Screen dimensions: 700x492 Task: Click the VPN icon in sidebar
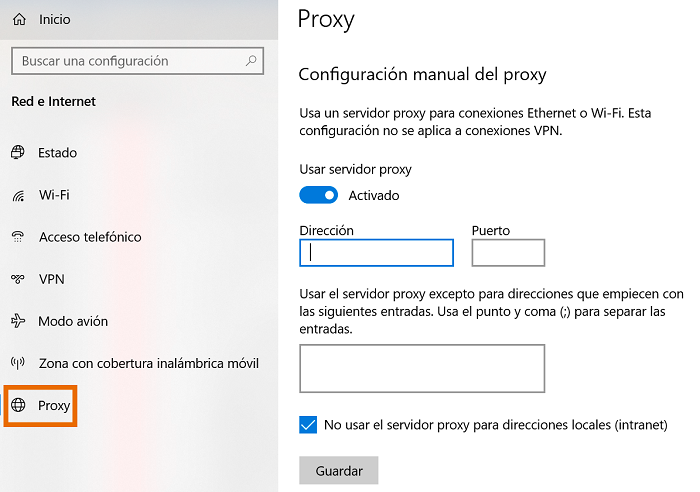click(17, 279)
